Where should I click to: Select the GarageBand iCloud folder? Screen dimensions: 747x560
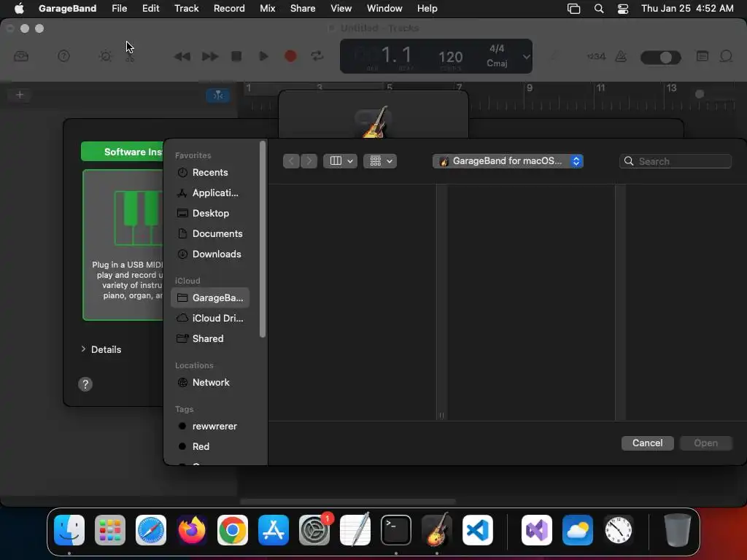tap(209, 298)
